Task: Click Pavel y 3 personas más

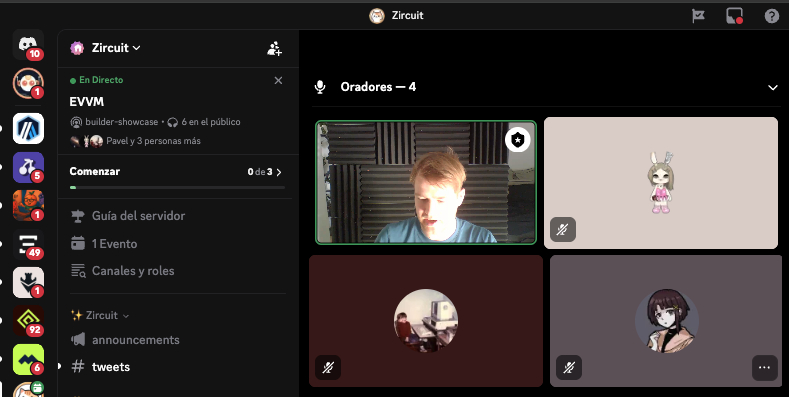Action: click(x=153, y=141)
